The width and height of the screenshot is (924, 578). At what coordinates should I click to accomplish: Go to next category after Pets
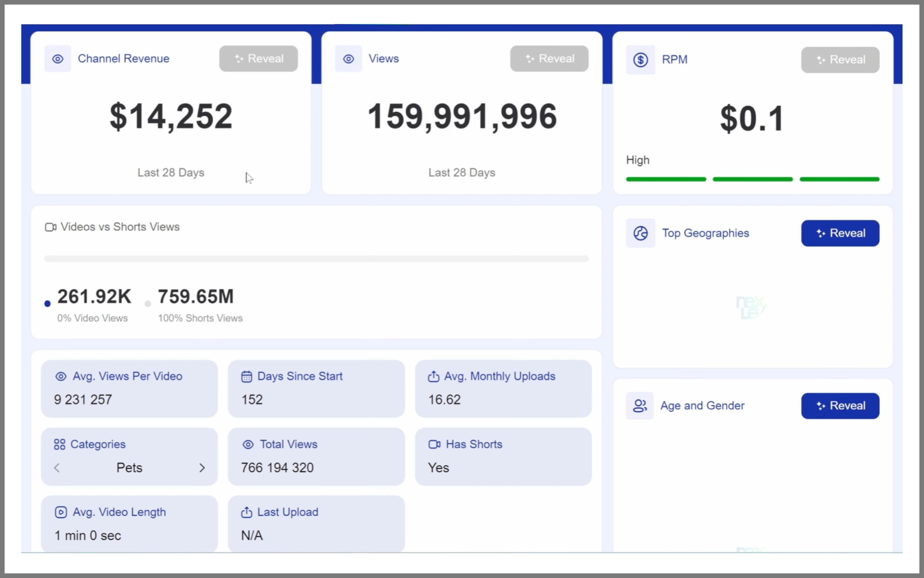click(x=202, y=468)
